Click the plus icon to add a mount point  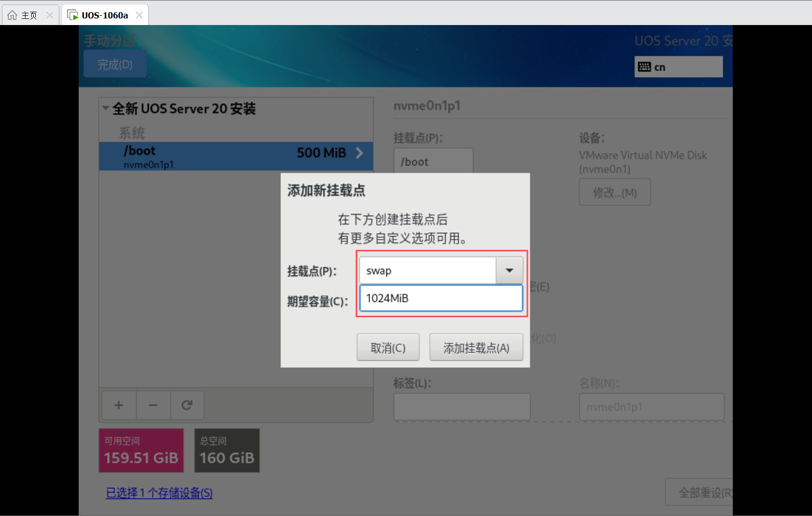[x=119, y=405]
